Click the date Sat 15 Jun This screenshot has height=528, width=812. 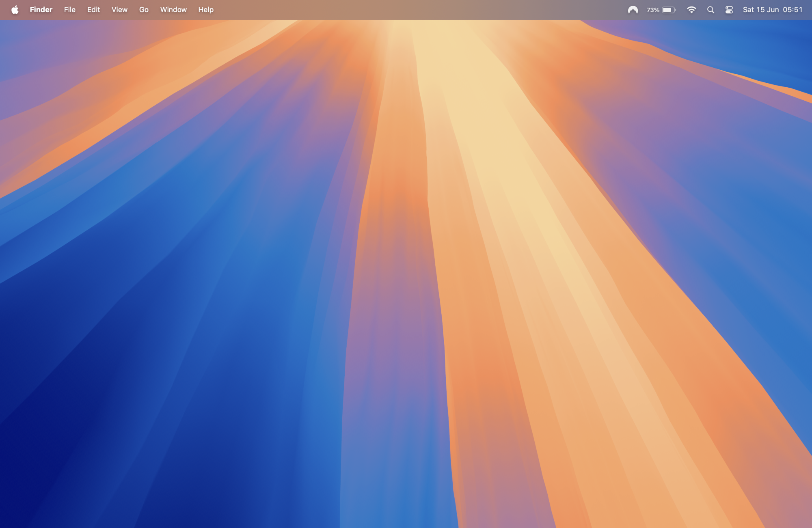tap(760, 10)
